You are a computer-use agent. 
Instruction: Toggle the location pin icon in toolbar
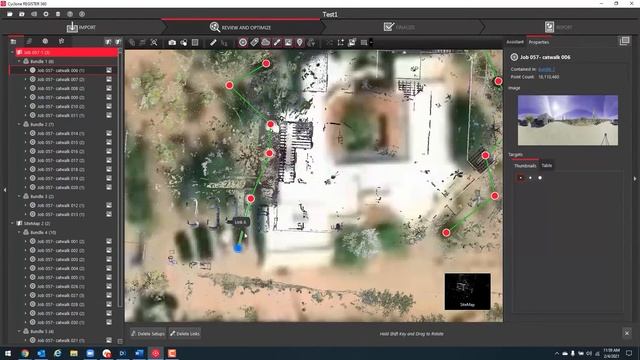coord(300,42)
